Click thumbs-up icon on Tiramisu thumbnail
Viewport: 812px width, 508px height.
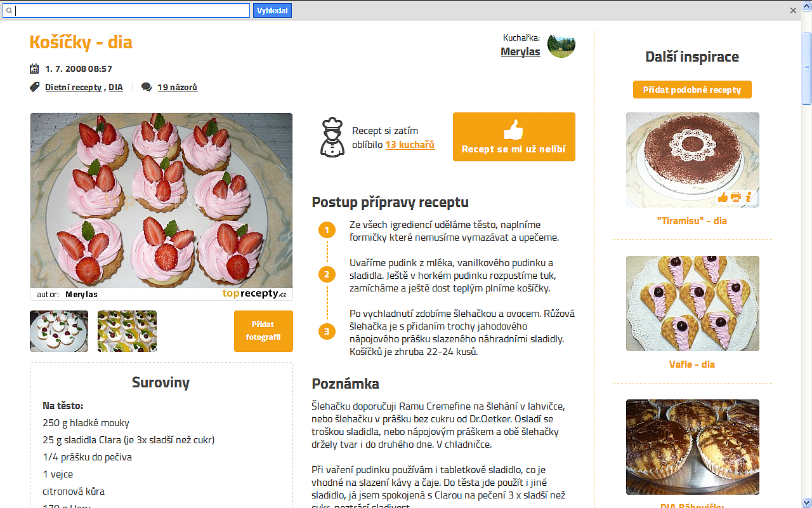tap(723, 197)
